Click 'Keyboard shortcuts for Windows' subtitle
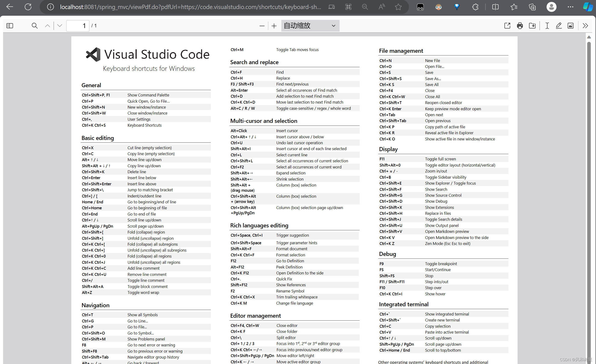 (149, 69)
